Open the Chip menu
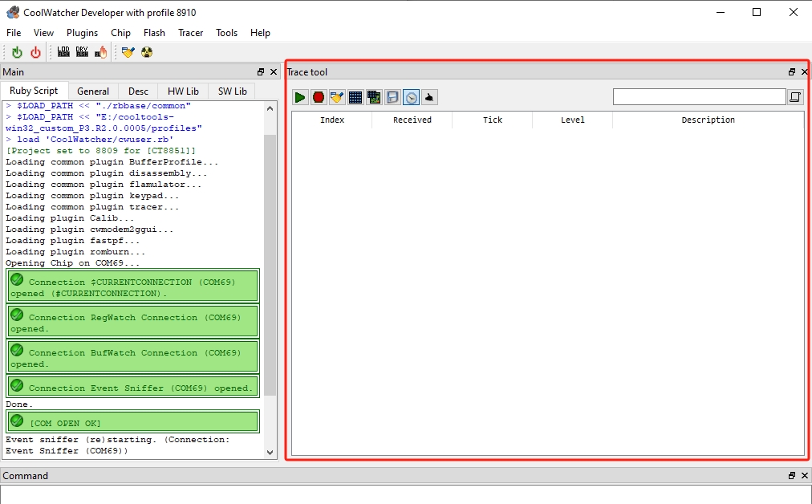This screenshot has height=504, width=812. click(x=120, y=33)
